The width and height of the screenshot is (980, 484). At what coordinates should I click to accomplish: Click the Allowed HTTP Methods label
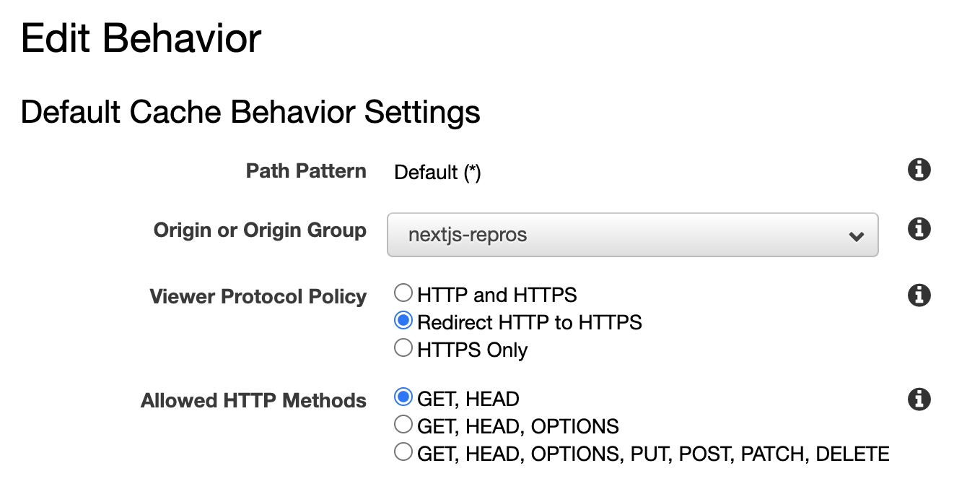click(253, 400)
